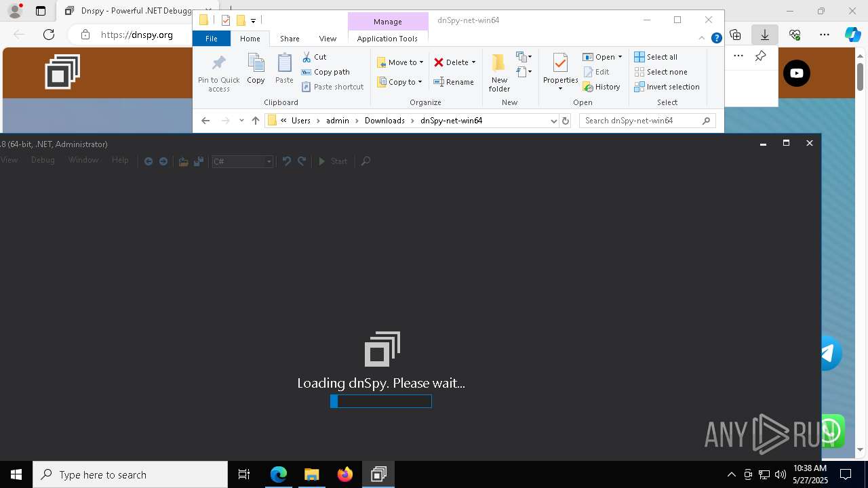Click Select all in ribbon
The width and height of the screenshot is (868, 488).
pyautogui.click(x=656, y=57)
